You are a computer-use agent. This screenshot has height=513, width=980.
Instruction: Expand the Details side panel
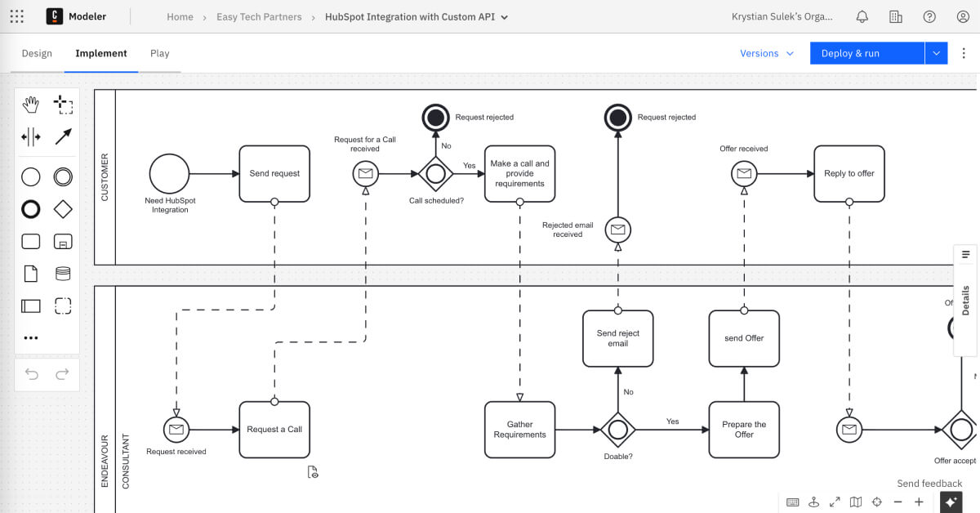965,300
